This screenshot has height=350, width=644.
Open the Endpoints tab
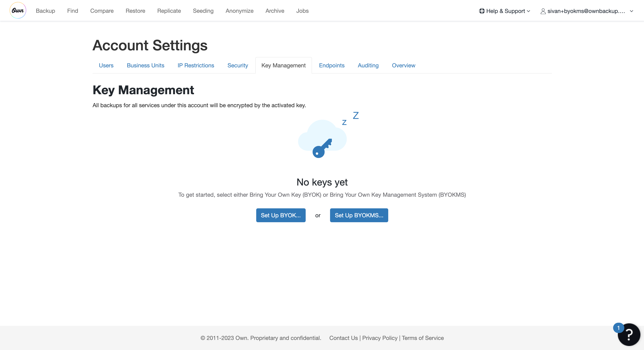[332, 65]
